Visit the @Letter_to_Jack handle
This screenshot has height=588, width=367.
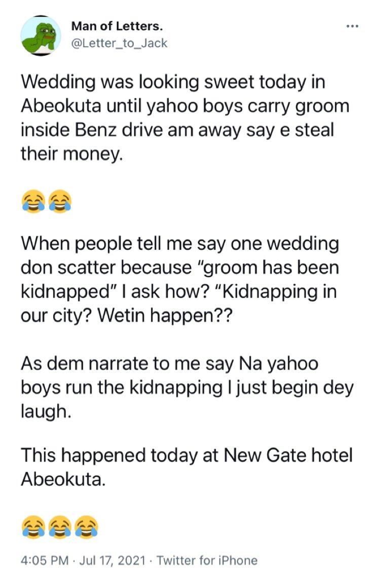coord(119,44)
